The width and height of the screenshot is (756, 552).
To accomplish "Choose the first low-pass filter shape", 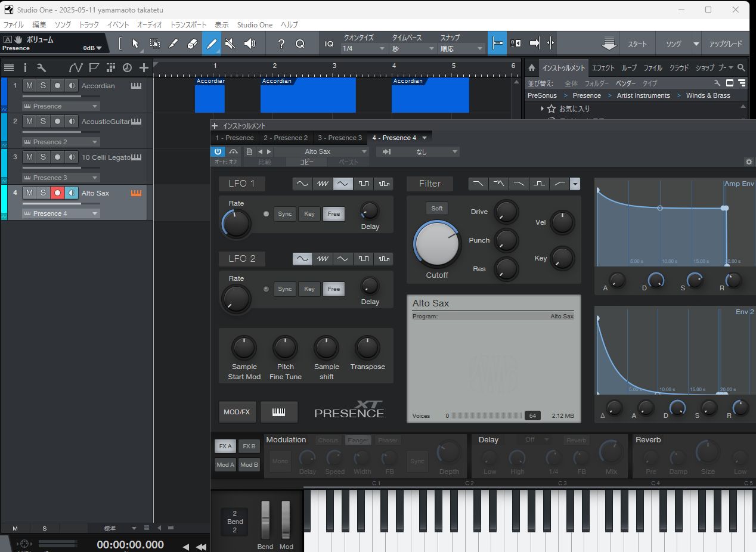I will pos(478,184).
